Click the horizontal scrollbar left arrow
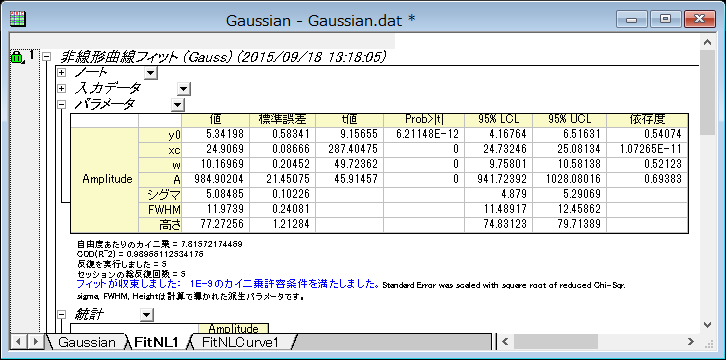 [x=505, y=342]
